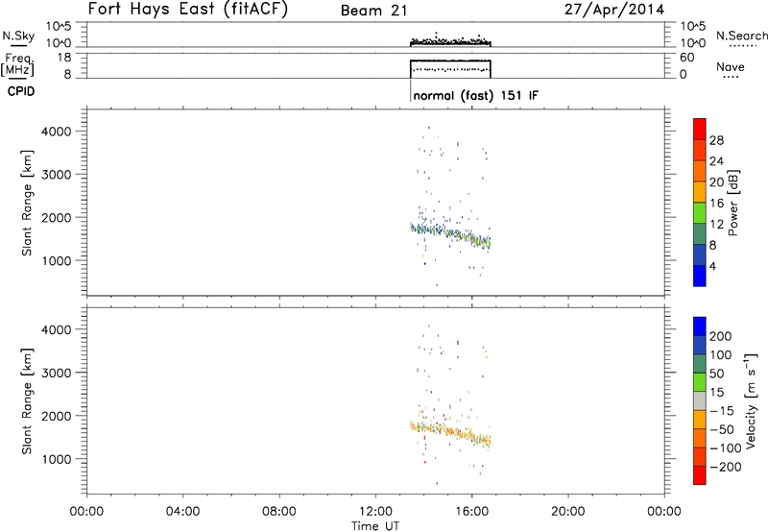The width and height of the screenshot is (768, 532).
Task: Click the 'CPID' label
Action: pos(21,91)
